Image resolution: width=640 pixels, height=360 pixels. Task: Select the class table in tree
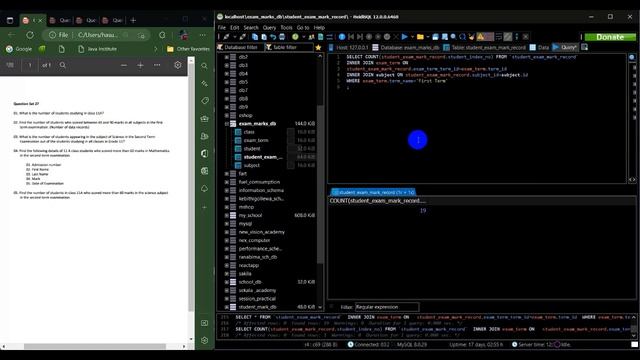[x=249, y=132]
